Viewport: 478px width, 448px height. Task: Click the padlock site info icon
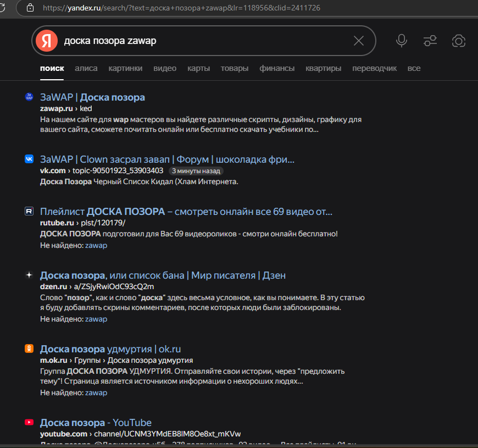tap(30, 8)
